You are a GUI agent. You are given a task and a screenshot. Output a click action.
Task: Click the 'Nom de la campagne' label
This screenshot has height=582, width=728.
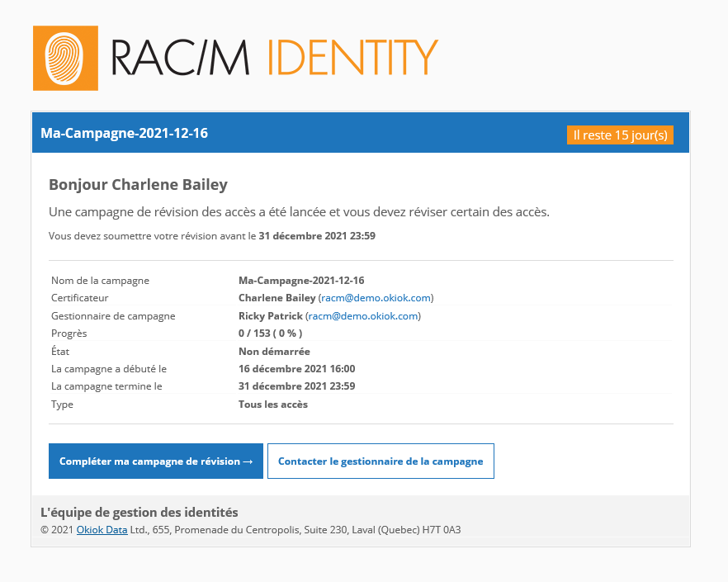coord(101,281)
